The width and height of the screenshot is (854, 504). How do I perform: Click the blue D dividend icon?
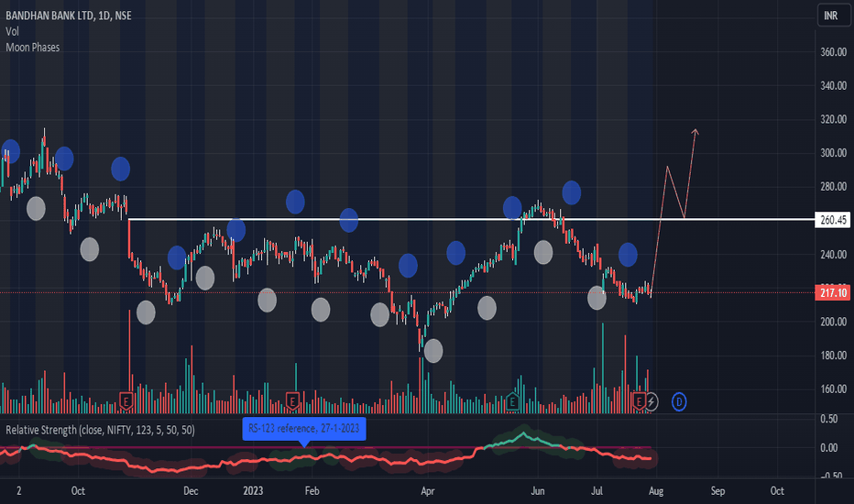click(x=679, y=402)
